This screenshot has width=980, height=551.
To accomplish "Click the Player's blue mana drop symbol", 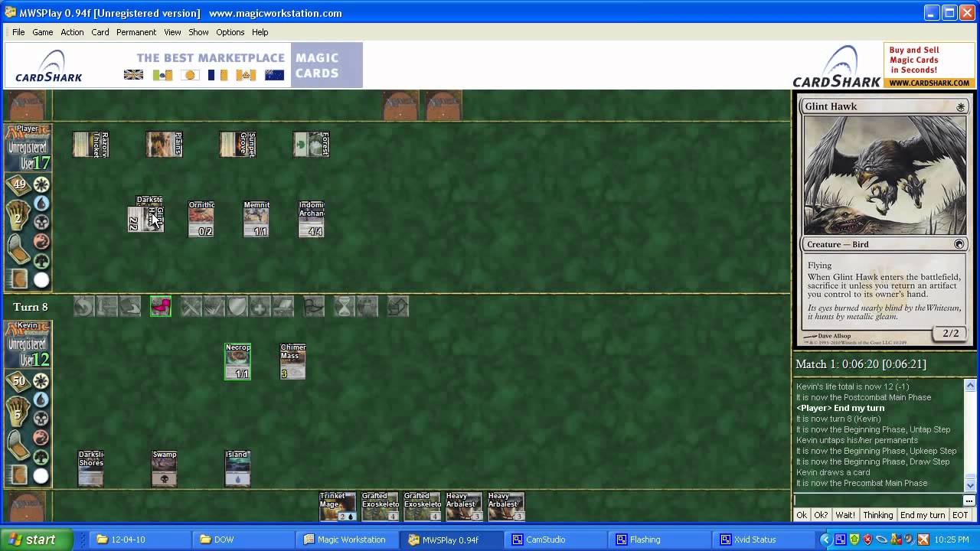I will pyautogui.click(x=41, y=204).
